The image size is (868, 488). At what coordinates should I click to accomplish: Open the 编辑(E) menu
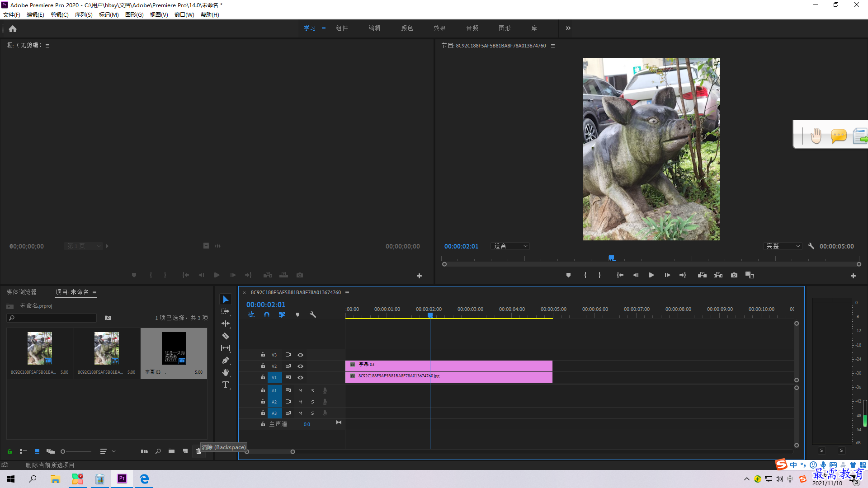(x=35, y=15)
